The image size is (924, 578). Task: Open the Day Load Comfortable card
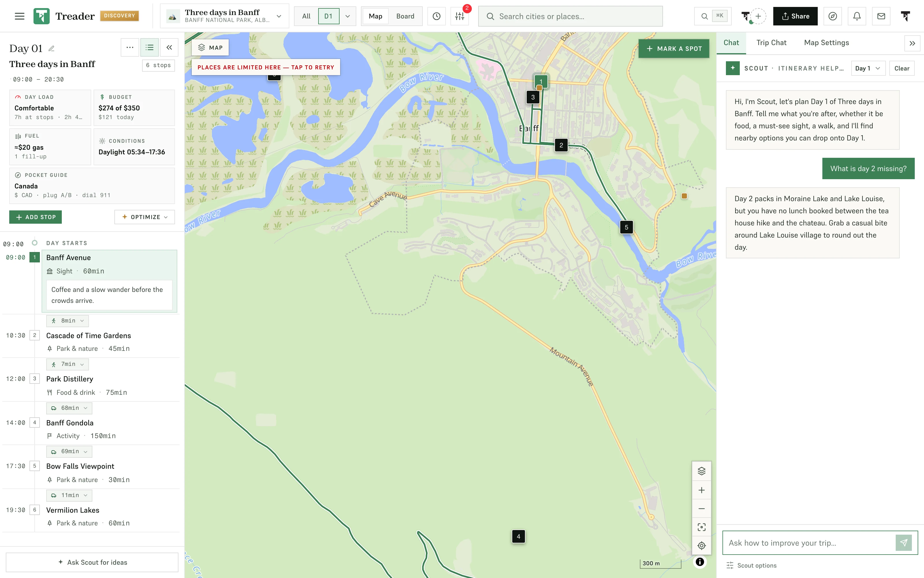click(50, 108)
